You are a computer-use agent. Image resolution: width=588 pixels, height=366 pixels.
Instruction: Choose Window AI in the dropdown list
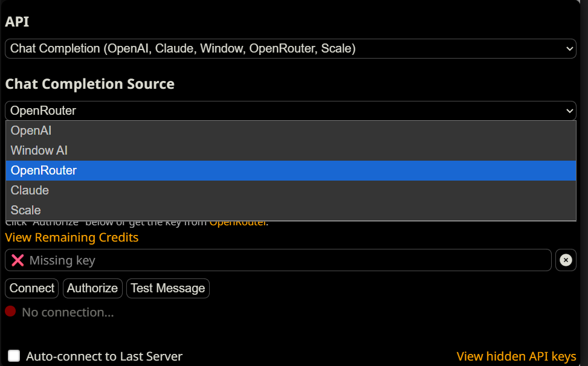tap(291, 150)
